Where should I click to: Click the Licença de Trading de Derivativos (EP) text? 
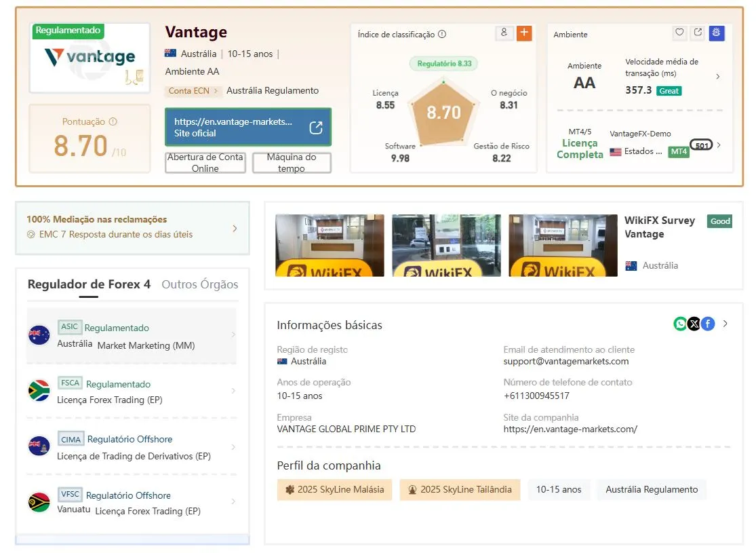(134, 456)
